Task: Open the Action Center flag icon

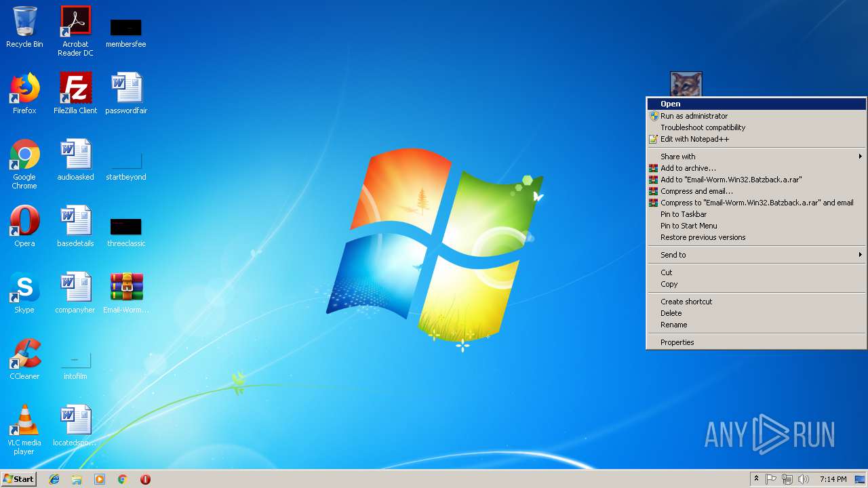Action: pyautogui.click(x=771, y=479)
